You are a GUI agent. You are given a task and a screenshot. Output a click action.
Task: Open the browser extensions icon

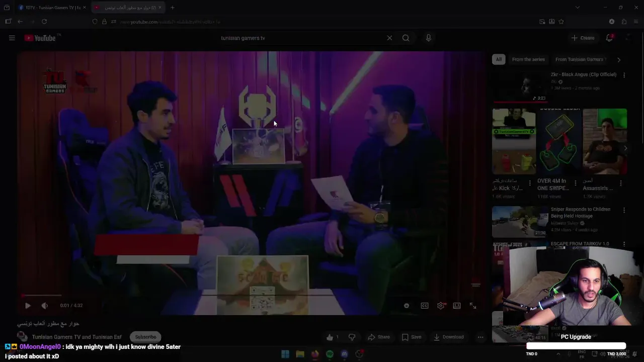pos(624,22)
